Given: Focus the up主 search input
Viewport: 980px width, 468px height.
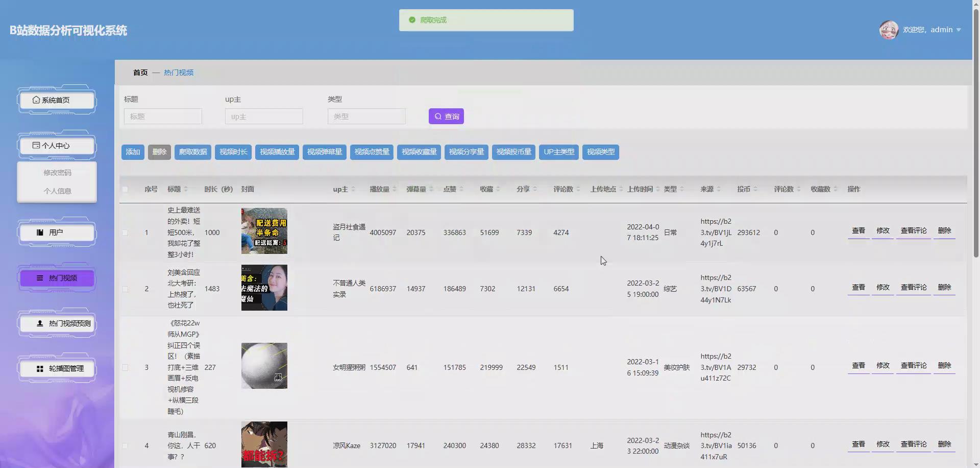Looking at the screenshot, I should tap(264, 116).
